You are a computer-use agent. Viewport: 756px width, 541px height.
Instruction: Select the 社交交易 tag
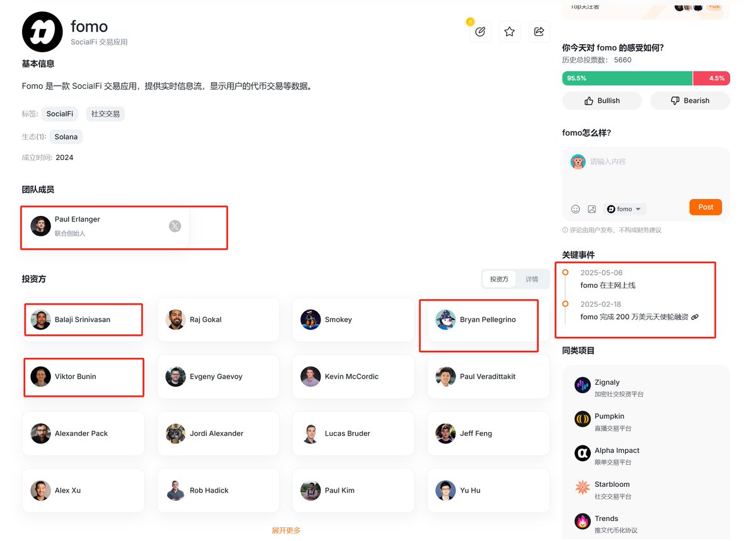click(x=105, y=114)
